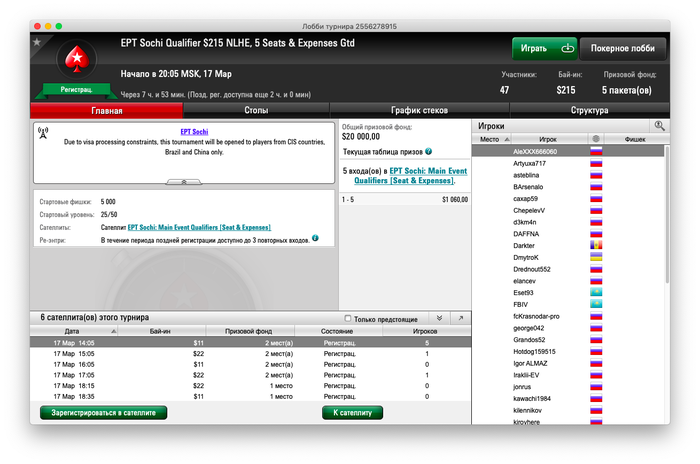Sort satellites by Бай-ин column
Viewport: 700px width, 464px height.
tap(160, 331)
